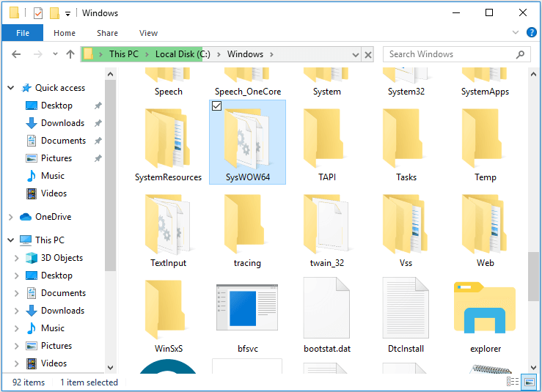This screenshot has width=542, height=392.
Task: Select the Web folder
Action: 485,231
